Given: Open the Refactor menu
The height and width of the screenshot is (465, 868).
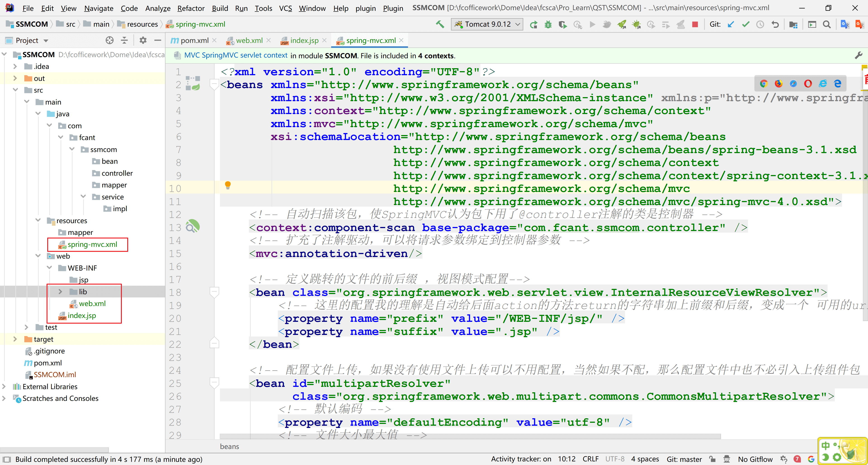Looking at the screenshot, I should pyautogui.click(x=191, y=8).
